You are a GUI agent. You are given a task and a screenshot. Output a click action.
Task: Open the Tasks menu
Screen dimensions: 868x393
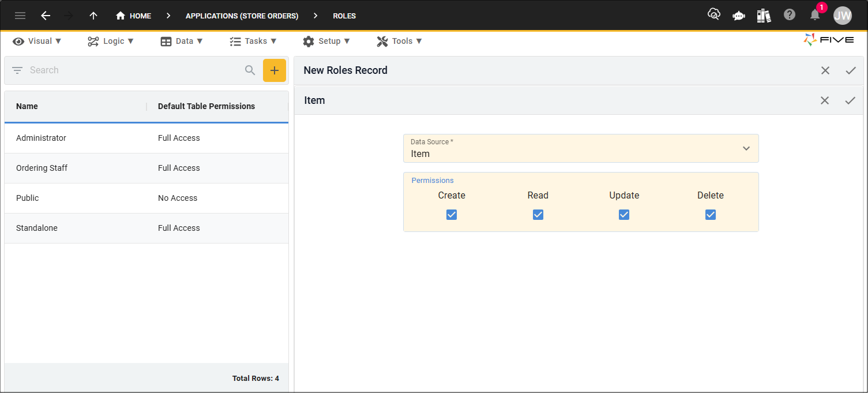click(253, 41)
